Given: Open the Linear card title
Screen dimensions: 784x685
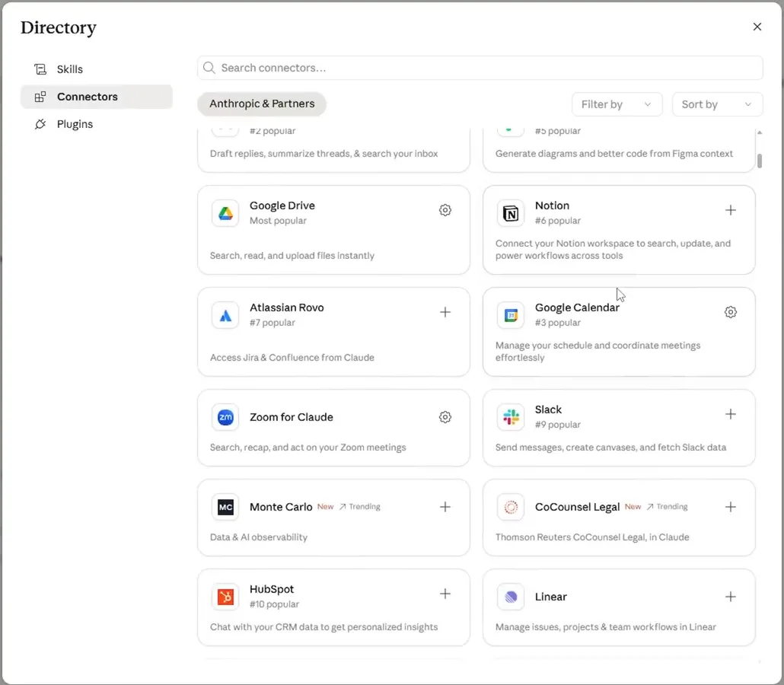Looking at the screenshot, I should (x=550, y=597).
